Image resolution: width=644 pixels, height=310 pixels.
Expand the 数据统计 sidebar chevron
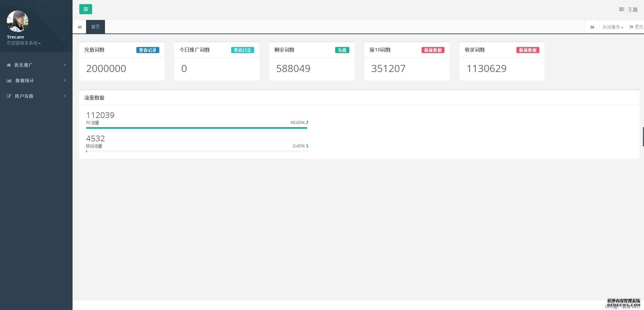pyautogui.click(x=65, y=80)
